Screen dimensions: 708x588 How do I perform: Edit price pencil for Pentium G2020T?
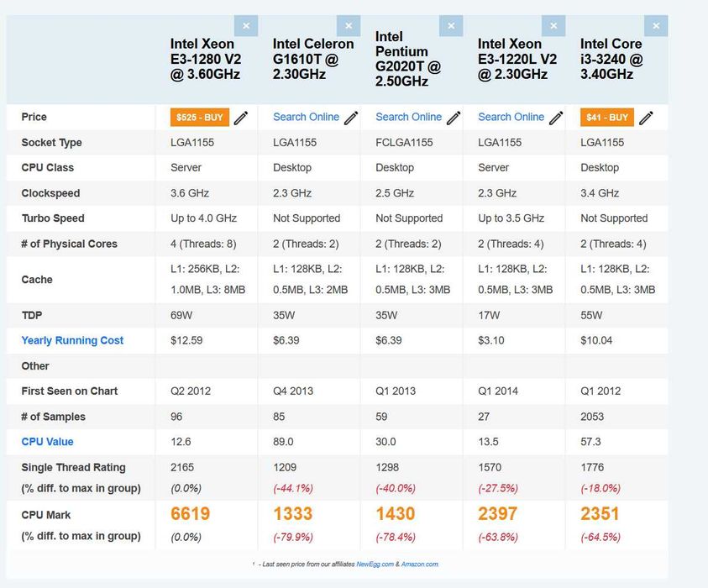click(454, 118)
